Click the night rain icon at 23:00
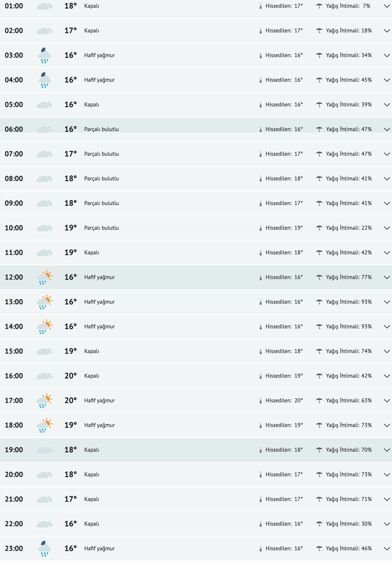392x566 pixels. coord(45,548)
